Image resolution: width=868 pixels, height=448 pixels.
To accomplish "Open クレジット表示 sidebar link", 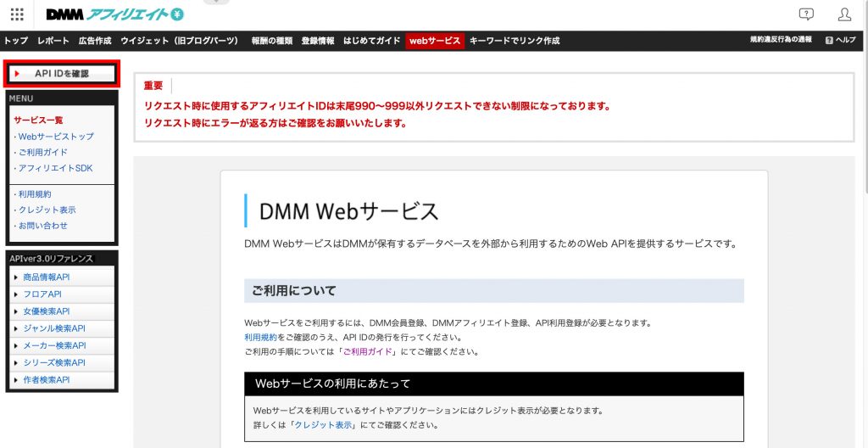I will [47, 210].
